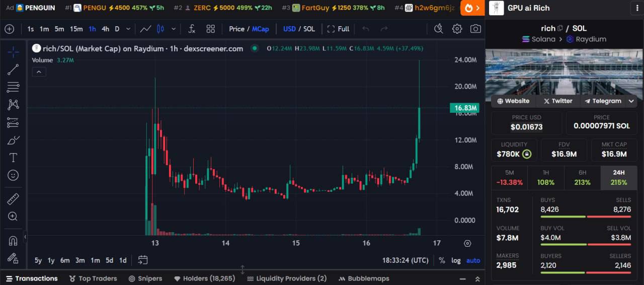
Task: Toggle magnet mode for drawings
Action: (x=13, y=241)
